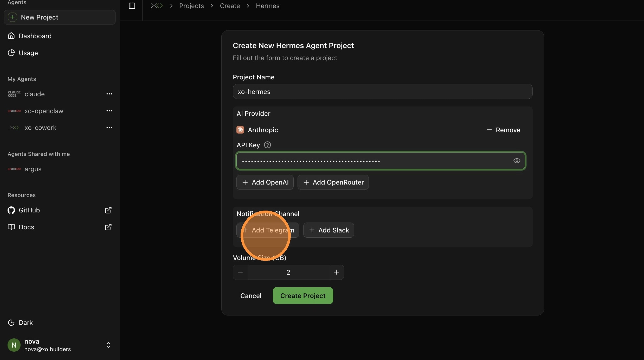Click the argus agent icon
The image size is (644, 360).
click(x=14, y=169)
